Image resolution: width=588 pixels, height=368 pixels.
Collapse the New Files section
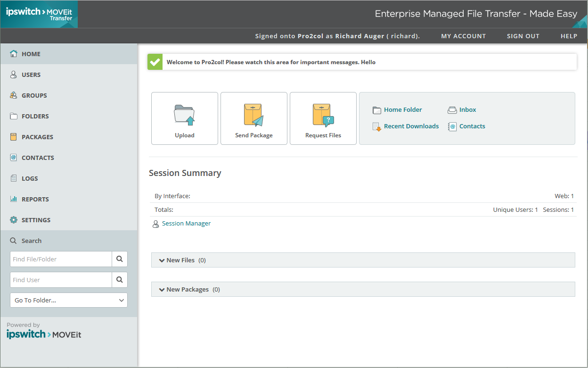coord(162,260)
